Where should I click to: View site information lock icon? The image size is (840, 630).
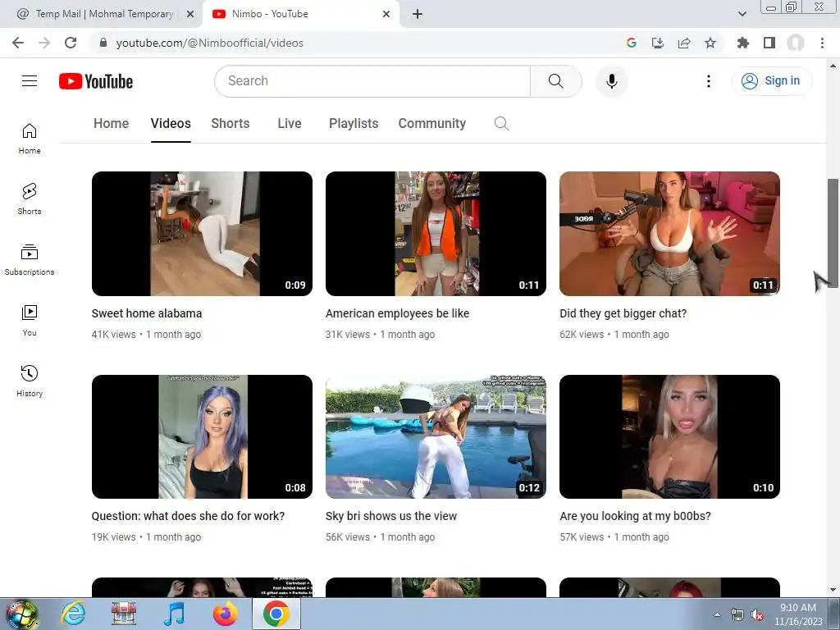pos(103,43)
